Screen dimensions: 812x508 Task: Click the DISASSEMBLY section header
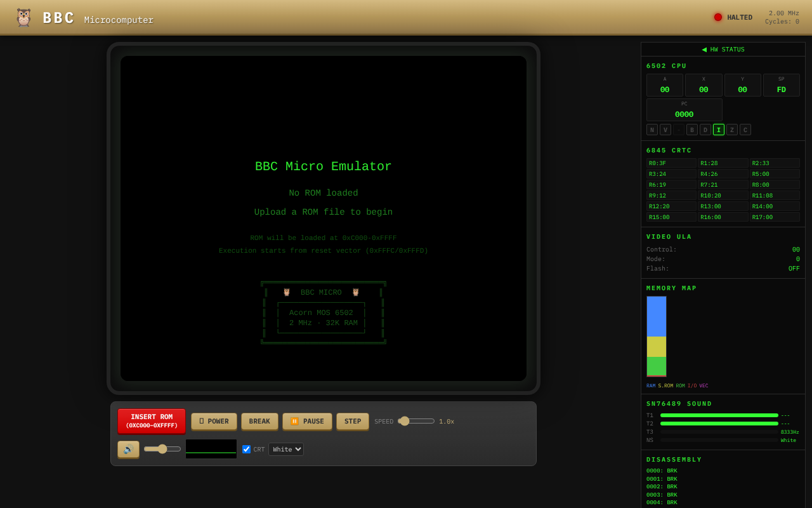click(673, 459)
